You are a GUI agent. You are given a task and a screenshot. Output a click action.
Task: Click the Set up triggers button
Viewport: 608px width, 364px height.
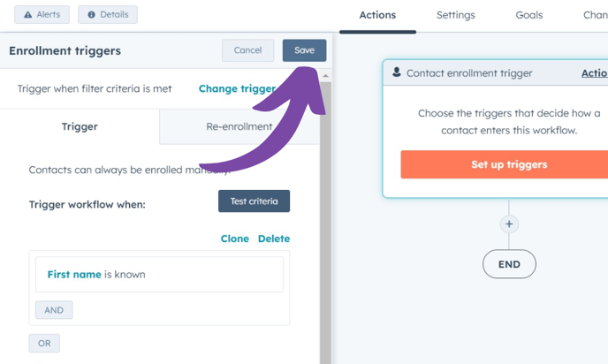click(x=508, y=164)
